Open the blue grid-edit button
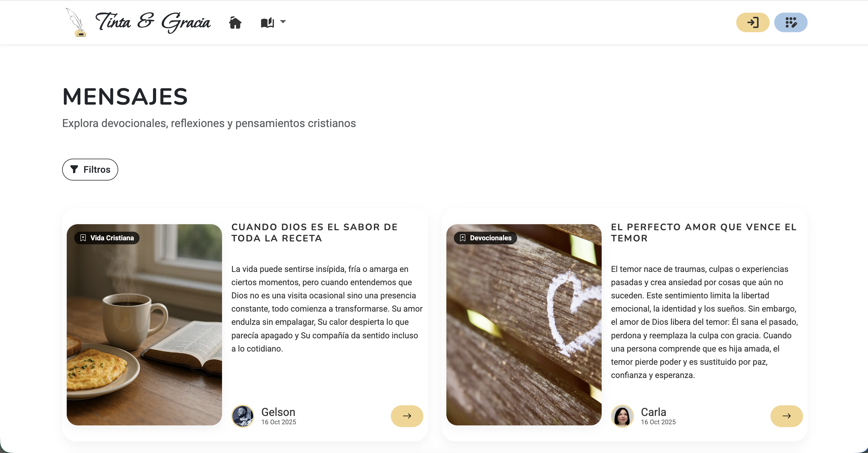 pyautogui.click(x=791, y=23)
